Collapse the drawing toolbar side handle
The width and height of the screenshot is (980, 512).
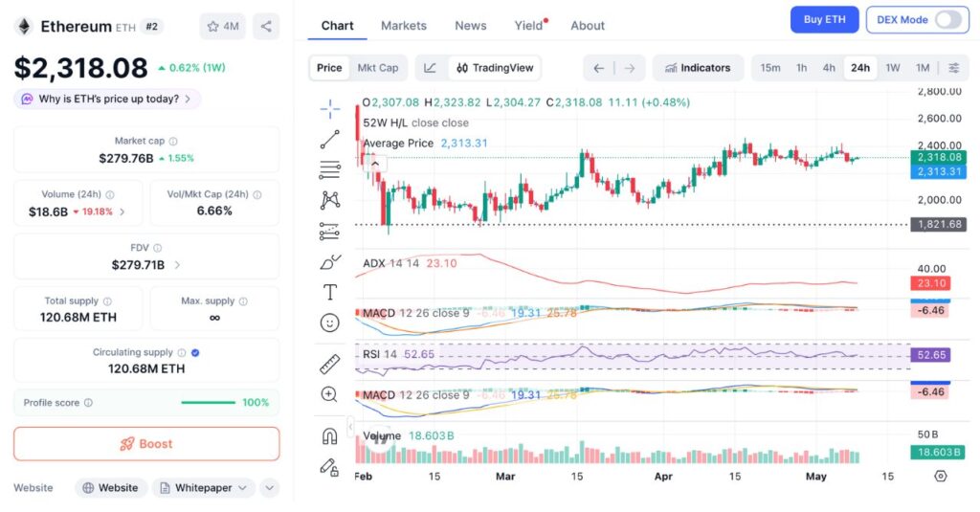point(350,427)
